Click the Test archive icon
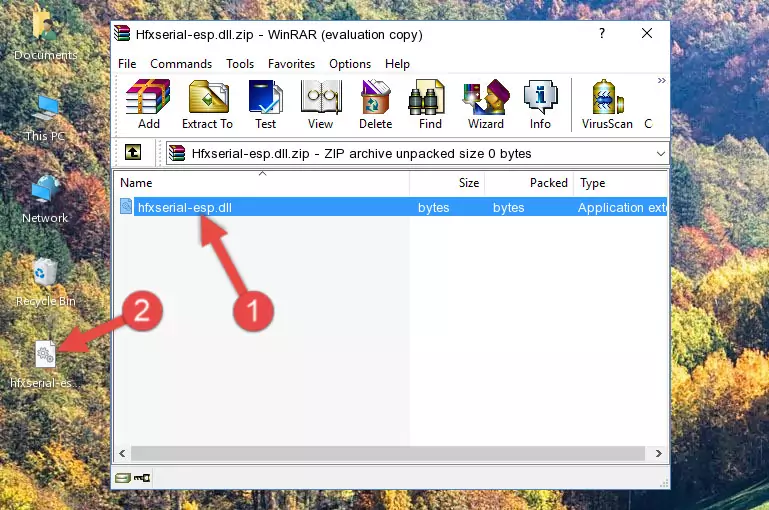Viewport: 769px width, 510px height. click(x=265, y=104)
